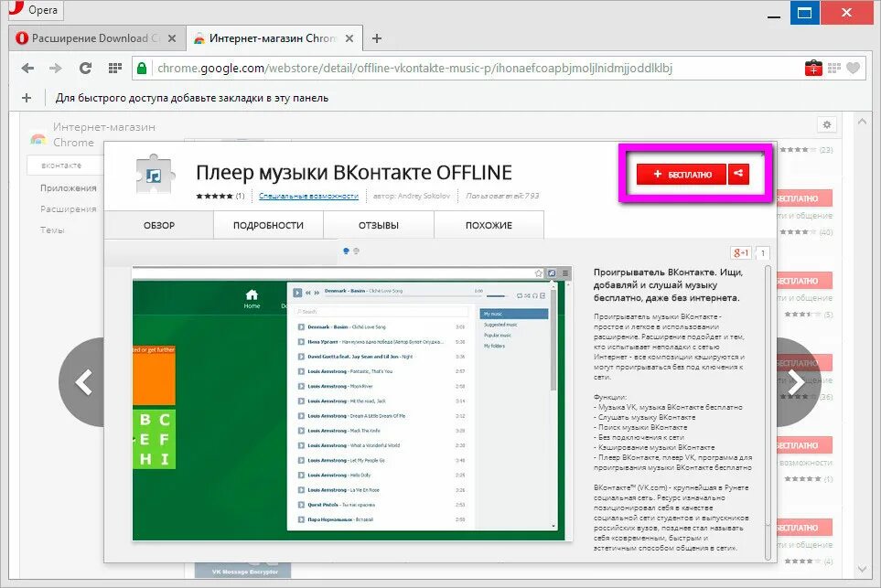The width and height of the screenshot is (881, 588).
Task: Open the Opera menu button
Action: pyautogui.click(x=36, y=9)
